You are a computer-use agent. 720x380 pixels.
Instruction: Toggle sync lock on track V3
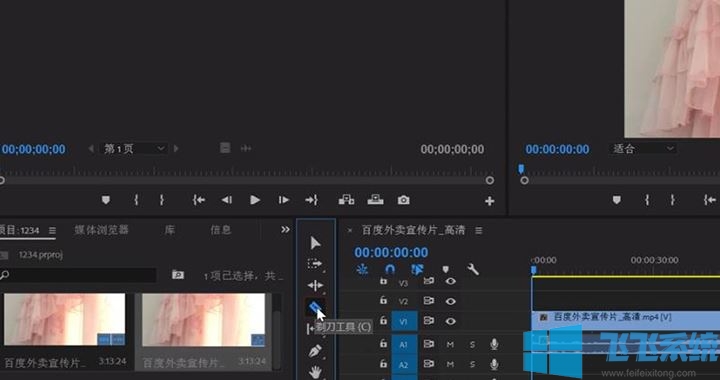(x=429, y=281)
